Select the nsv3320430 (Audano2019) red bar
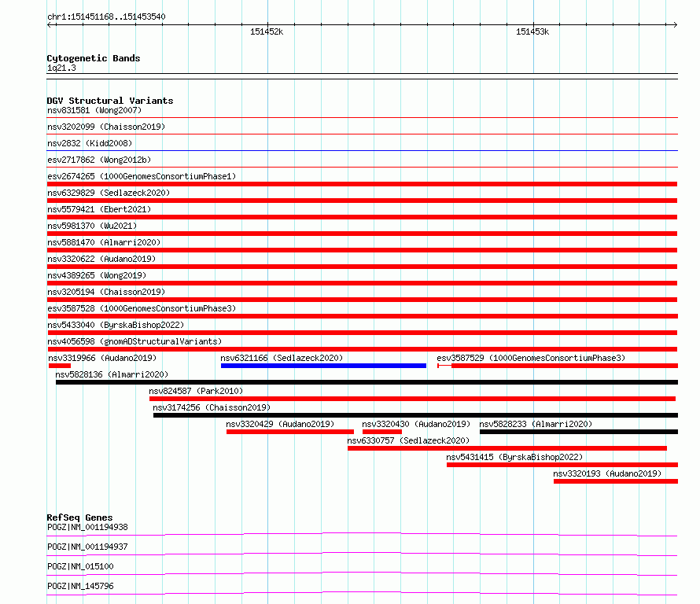Viewport: 700px width, 604px height. [382, 432]
